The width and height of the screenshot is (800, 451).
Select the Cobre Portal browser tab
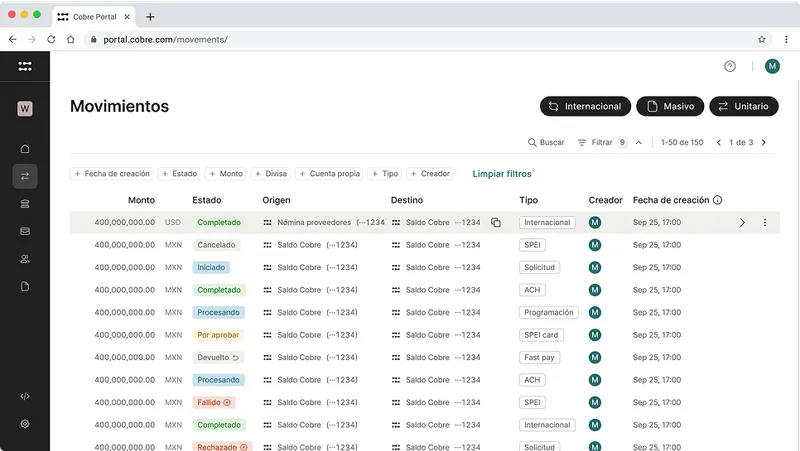click(x=94, y=17)
